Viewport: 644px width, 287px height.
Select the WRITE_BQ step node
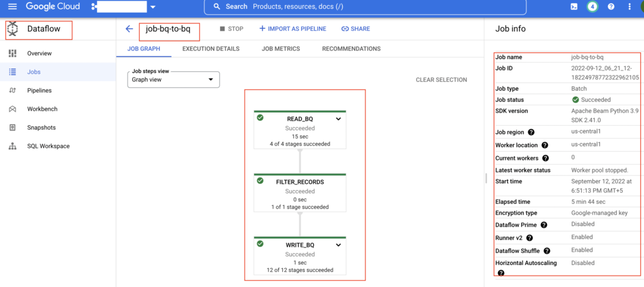pyautogui.click(x=300, y=256)
